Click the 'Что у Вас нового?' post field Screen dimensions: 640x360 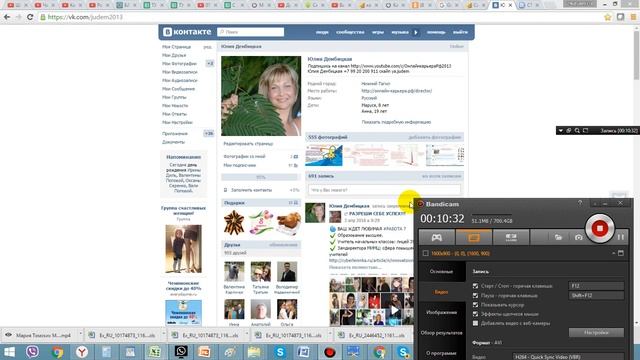coord(384,190)
